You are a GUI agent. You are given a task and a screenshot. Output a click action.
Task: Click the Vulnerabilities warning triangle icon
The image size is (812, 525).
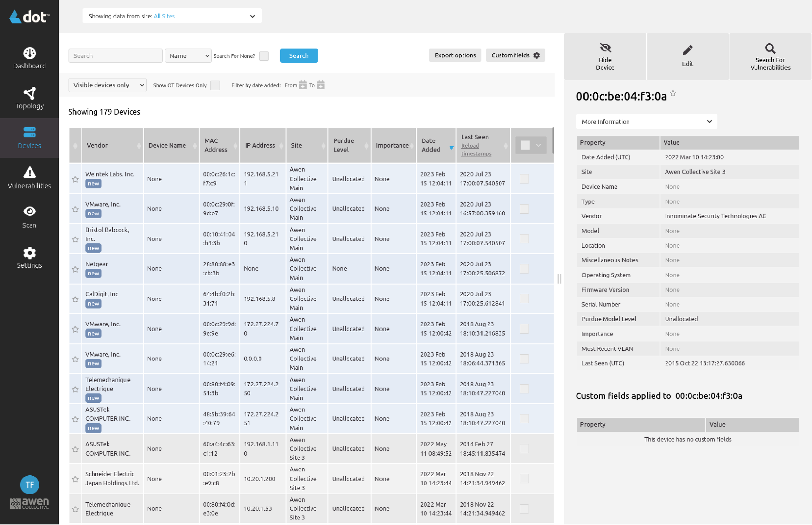coord(29,173)
